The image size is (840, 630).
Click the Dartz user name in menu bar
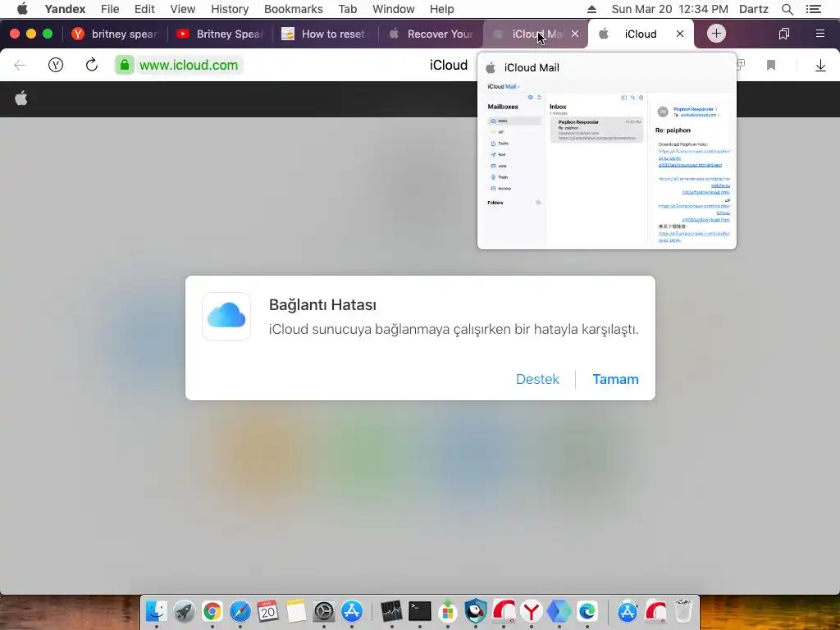click(754, 9)
